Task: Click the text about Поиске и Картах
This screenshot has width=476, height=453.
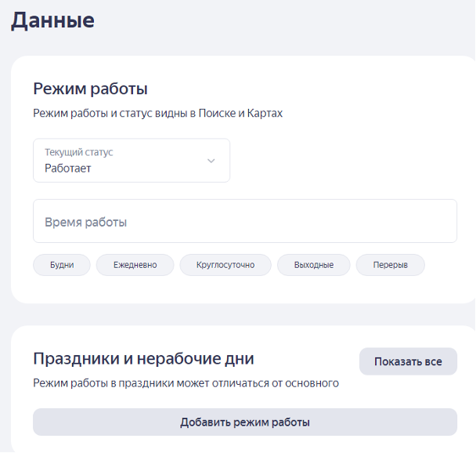Action: click(x=158, y=114)
